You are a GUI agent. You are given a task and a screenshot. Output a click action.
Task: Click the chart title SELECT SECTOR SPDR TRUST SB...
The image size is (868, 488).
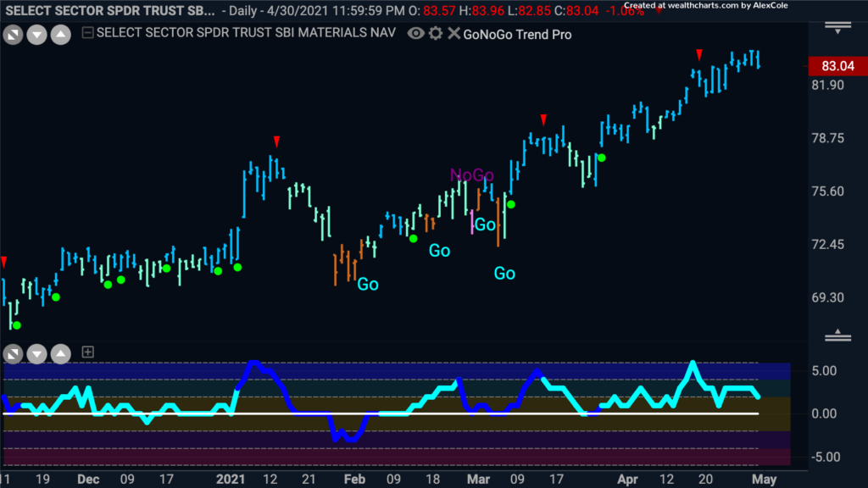[110, 10]
